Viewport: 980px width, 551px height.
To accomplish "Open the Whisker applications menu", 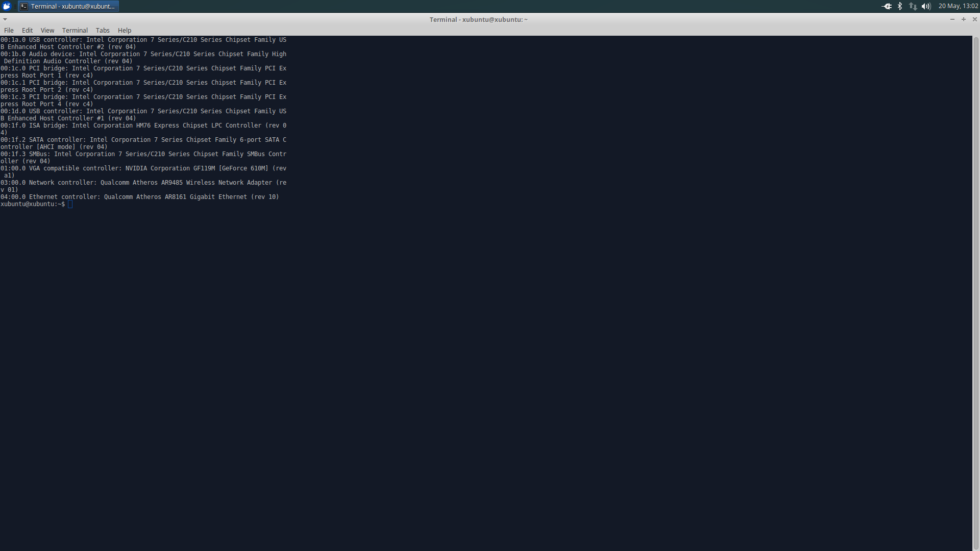I will point(7,6).
